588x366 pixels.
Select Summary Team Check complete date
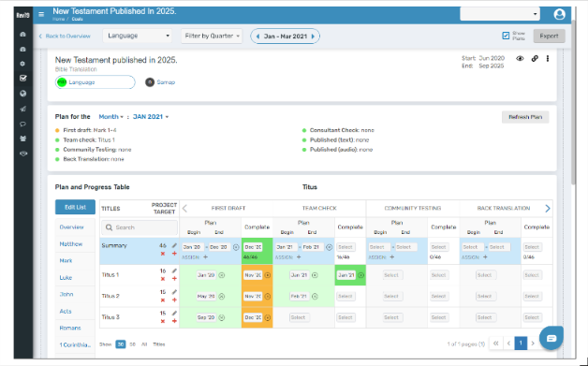[x=345, y=247]
